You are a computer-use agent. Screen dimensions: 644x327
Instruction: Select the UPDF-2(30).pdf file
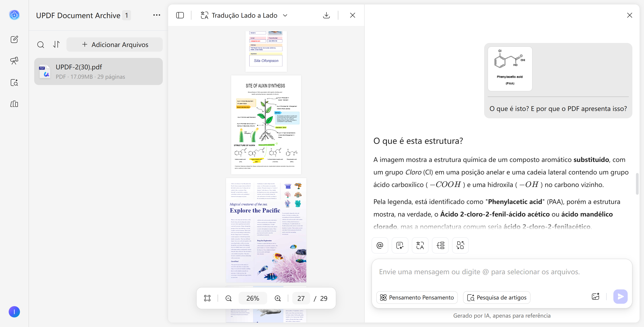pyautogui.click(x=98, y=72)
